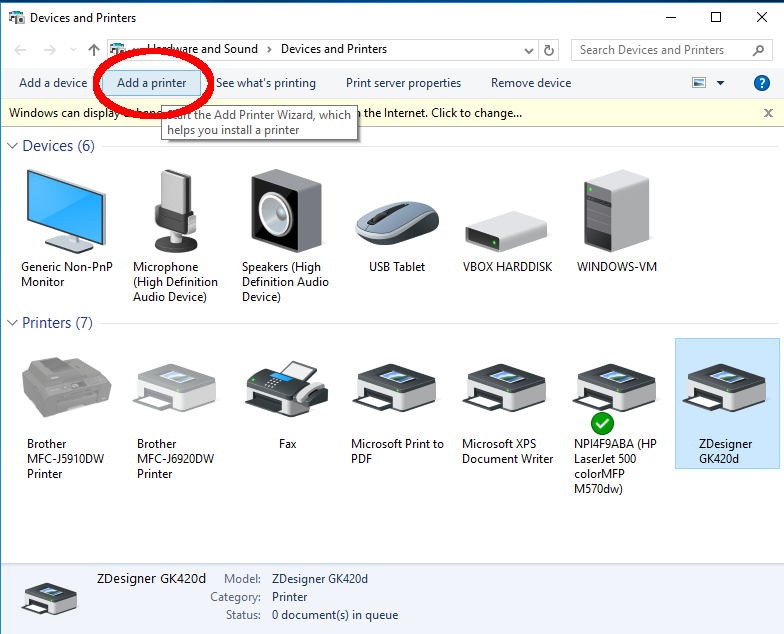The height and width of the screenshot is (634, 784).
Task: Click the forward navigation arrow
Action: coord(50,50)
